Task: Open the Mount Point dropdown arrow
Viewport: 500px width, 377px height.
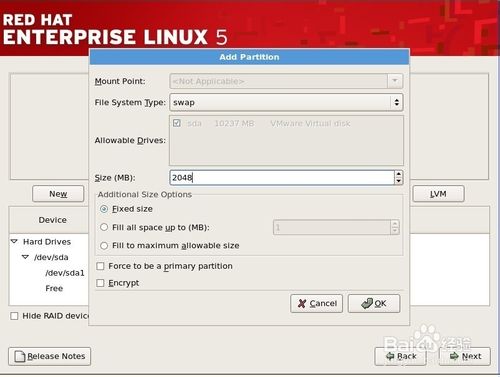Action: pos(395,81)
